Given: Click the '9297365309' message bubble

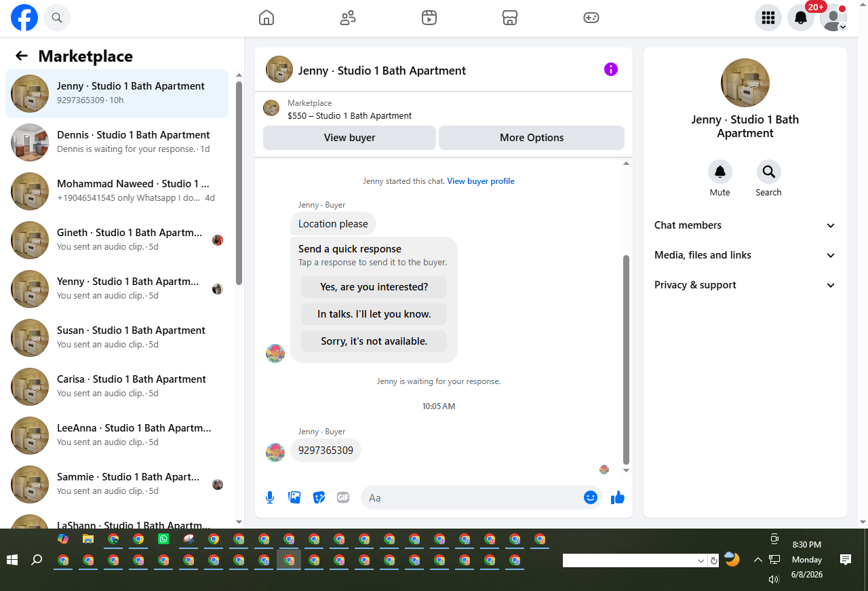Looking at the screenshot, I should click(325, 451).
